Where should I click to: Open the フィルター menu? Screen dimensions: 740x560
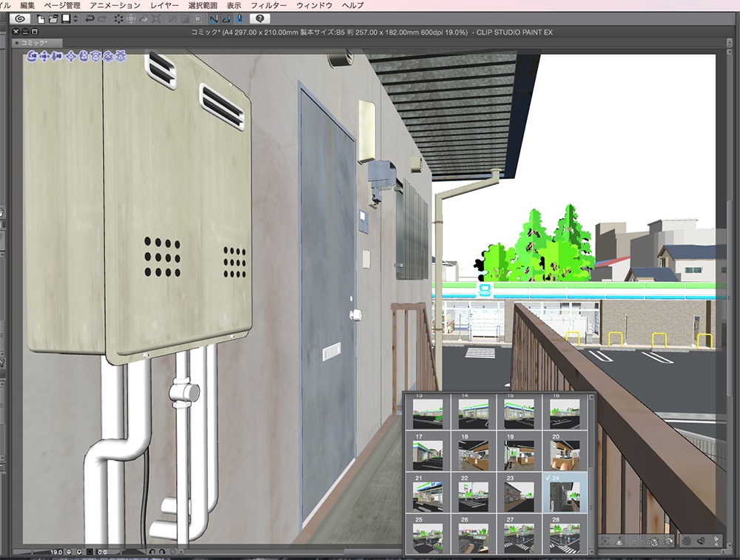click(269, 5)
